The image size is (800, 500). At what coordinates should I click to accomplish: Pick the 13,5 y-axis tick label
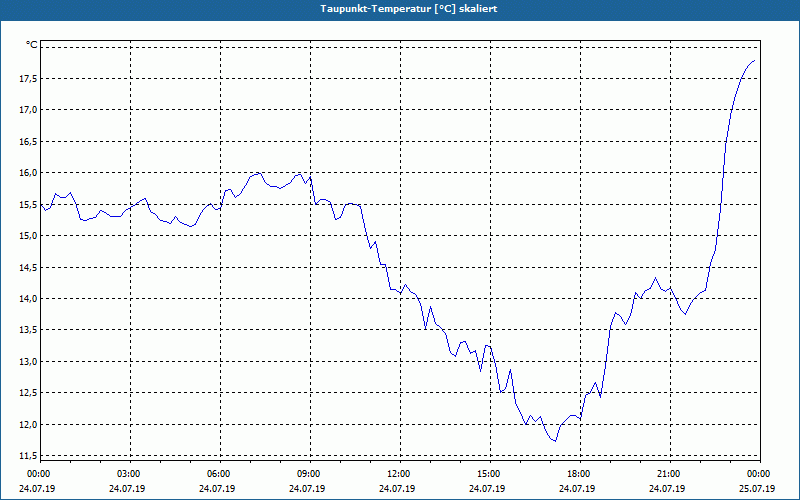(x=29, y=330)
